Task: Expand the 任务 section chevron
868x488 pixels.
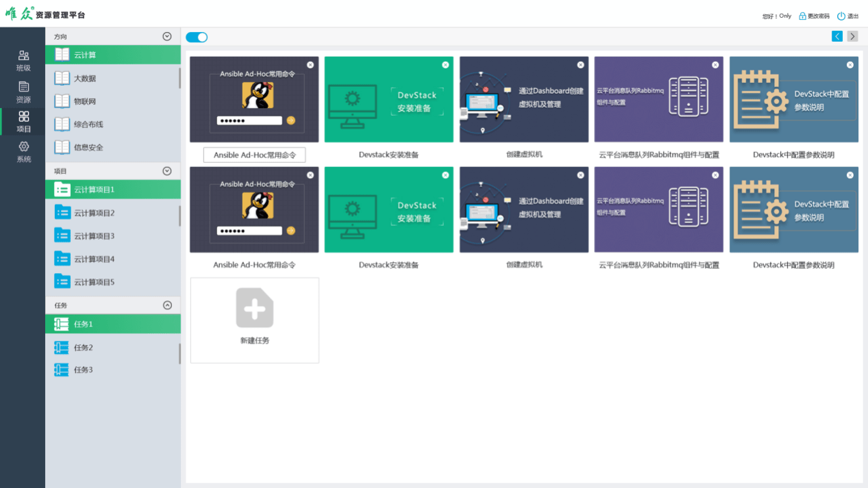Action: point(167,305)
